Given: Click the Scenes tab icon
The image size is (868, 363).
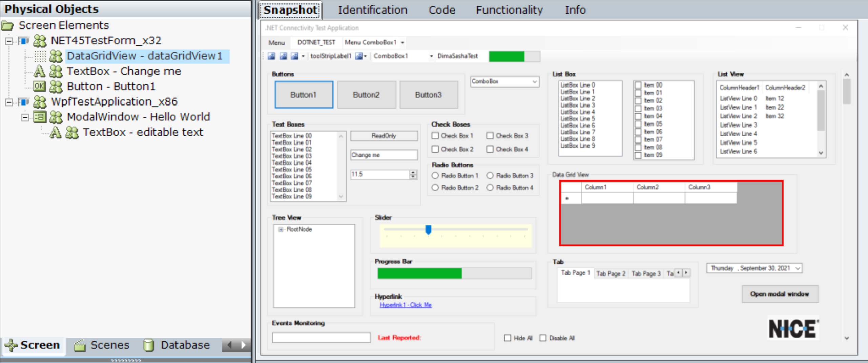Looking at the screenshot, I should coord(80,345).
